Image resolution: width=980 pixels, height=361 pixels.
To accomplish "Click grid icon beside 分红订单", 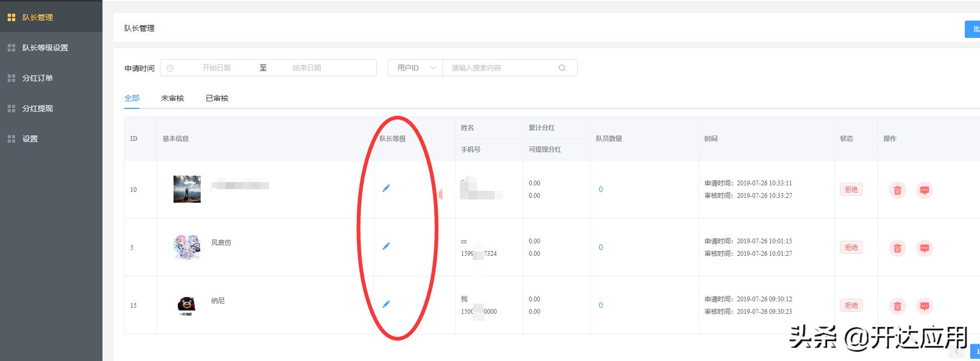I will coord(11,78).
